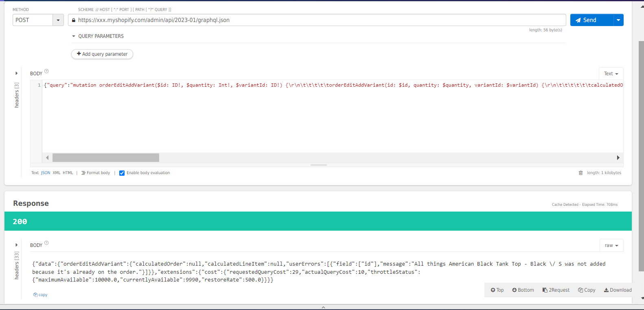The image size is (644, 310).
Task: Click the raw response body text
Action: point(319,272)
